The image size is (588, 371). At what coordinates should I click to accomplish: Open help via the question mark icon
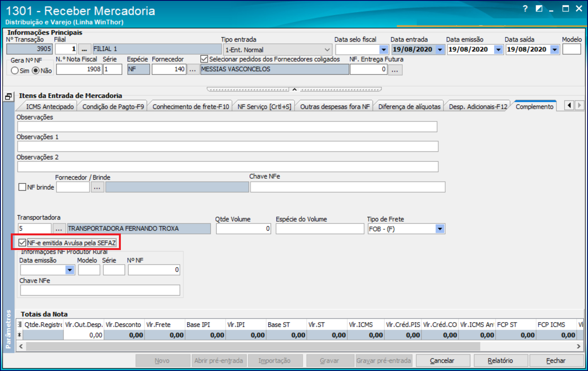click(x=525, y=9)
